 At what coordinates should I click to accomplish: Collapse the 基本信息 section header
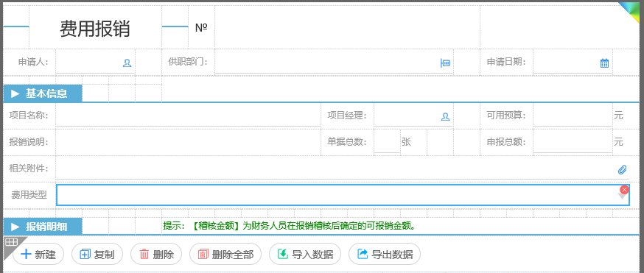tap(43, 93)
